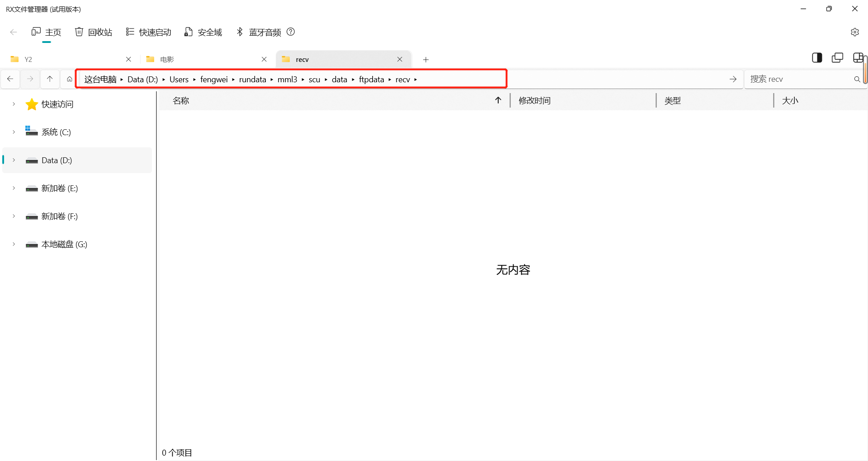Expand the 快速访问 tree node

point(14,104)
